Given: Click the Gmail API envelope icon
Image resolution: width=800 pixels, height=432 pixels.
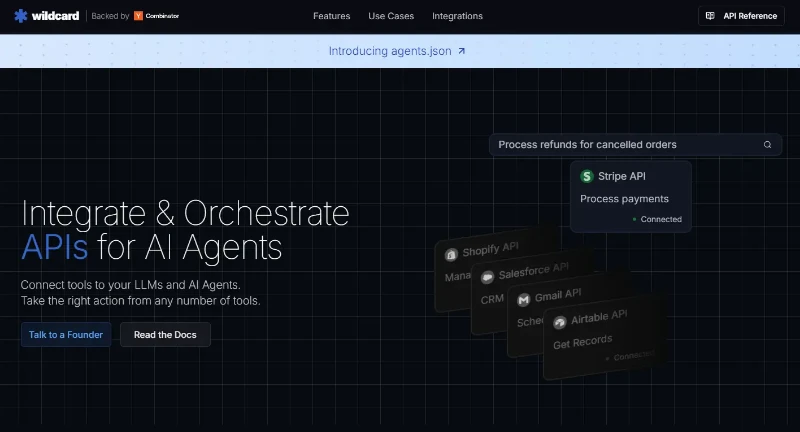Looking at the screenshot, I should [523, 300].
